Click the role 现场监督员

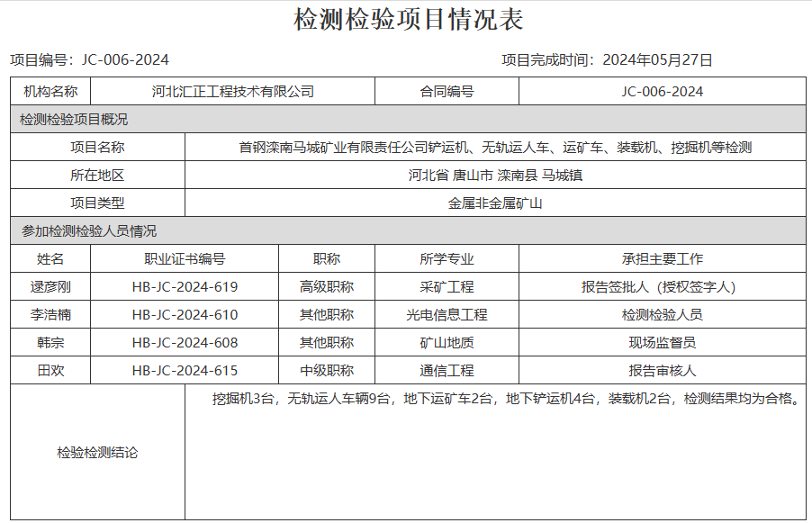663,343
